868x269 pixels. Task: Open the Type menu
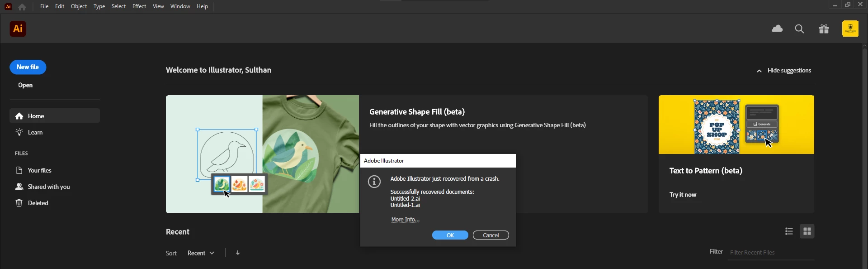[99, 6]
